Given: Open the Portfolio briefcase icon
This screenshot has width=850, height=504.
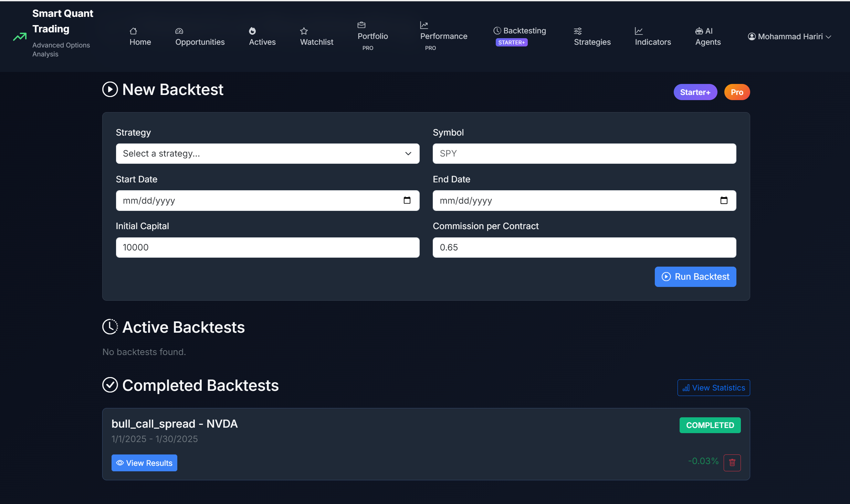Looking at the screenshot, I should point(361,25).
